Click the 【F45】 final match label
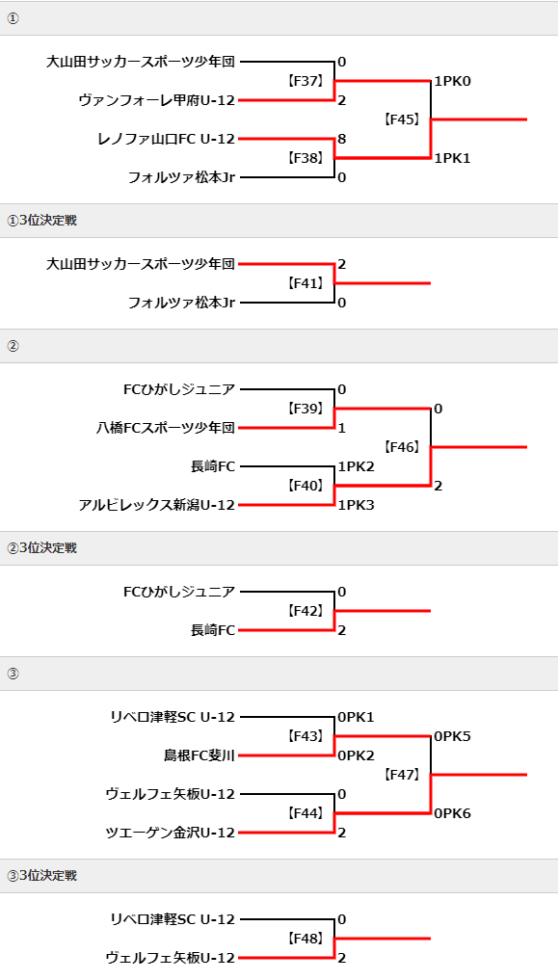The height and width of the screenshot is (980, 558). (x=402, y=119)
